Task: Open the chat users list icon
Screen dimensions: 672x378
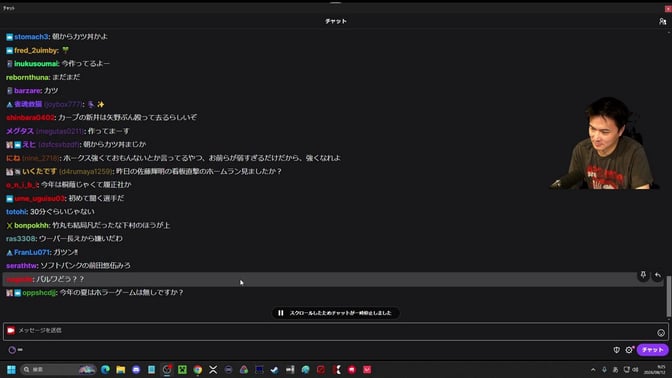Action: coord(662,21)
